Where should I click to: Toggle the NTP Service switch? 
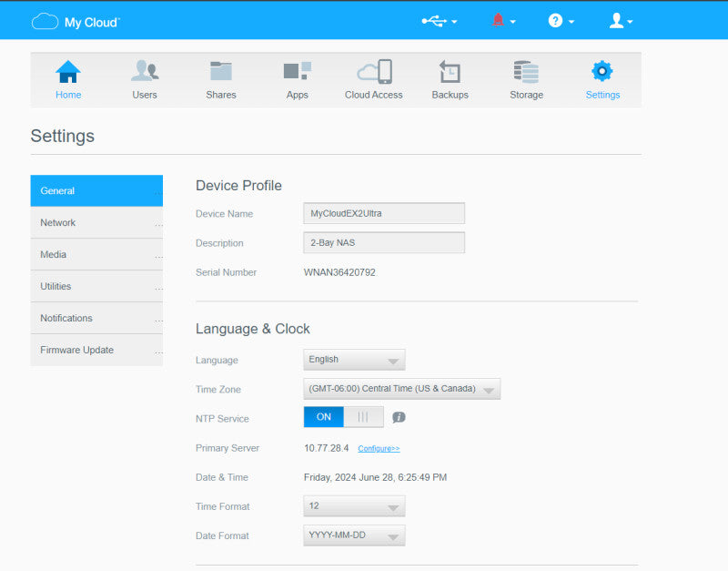point(344,417)
